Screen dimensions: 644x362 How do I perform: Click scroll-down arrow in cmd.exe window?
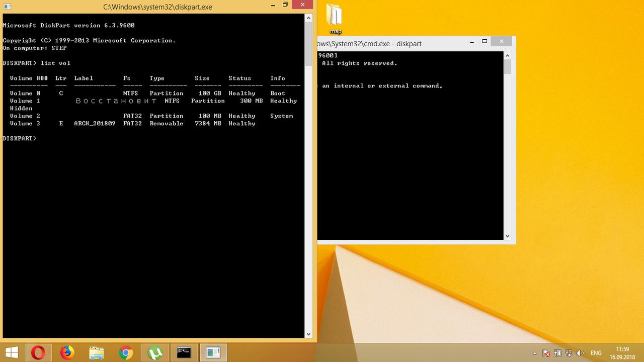click(x=507, y=236)
